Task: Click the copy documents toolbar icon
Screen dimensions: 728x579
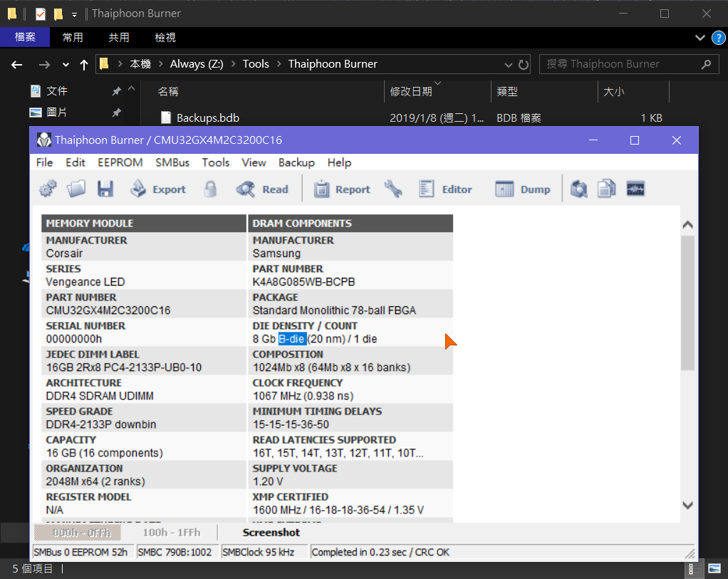Action: click(606, 189)
